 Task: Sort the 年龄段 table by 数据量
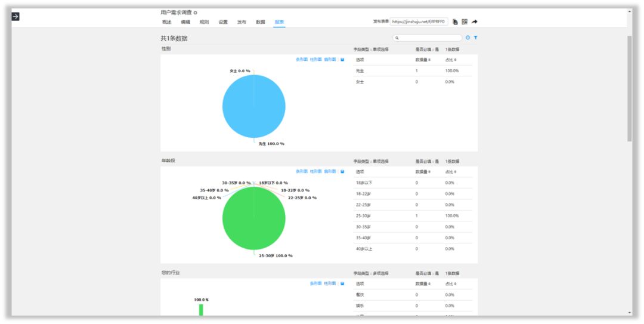[x=423, y=171]
